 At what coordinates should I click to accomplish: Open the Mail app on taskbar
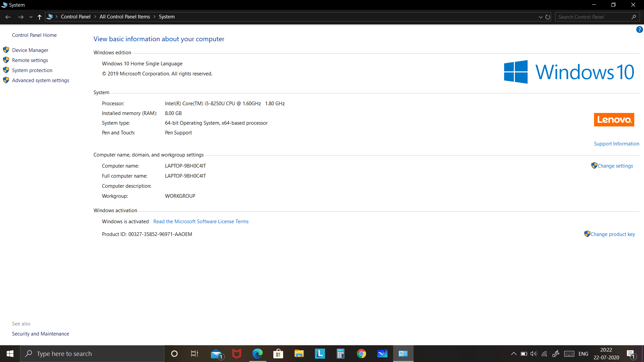point(216,354)
